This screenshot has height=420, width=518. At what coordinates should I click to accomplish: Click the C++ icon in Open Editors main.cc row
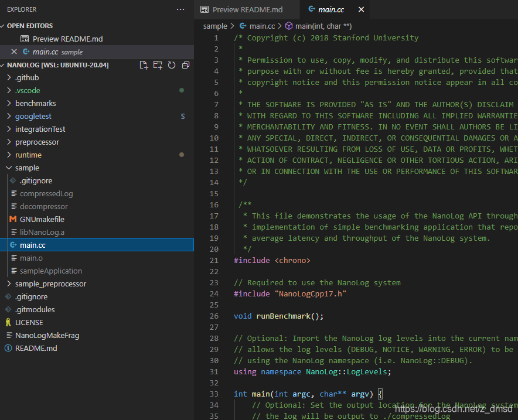26,52
